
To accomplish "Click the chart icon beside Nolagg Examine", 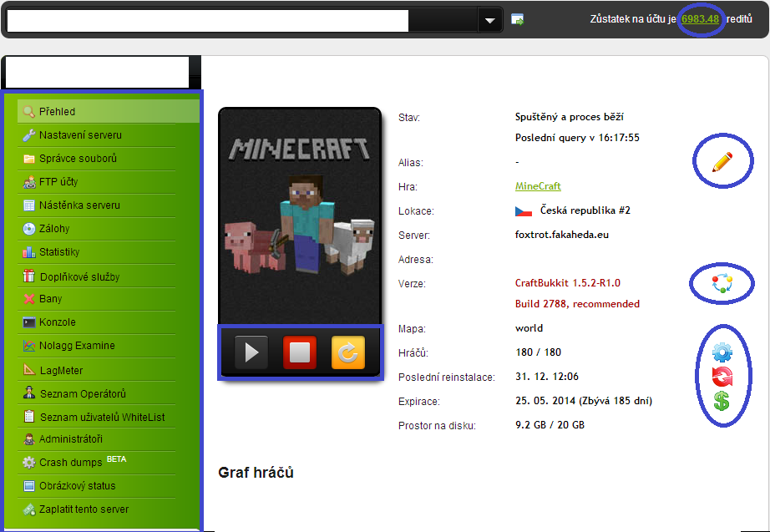I will coord(29,346).
